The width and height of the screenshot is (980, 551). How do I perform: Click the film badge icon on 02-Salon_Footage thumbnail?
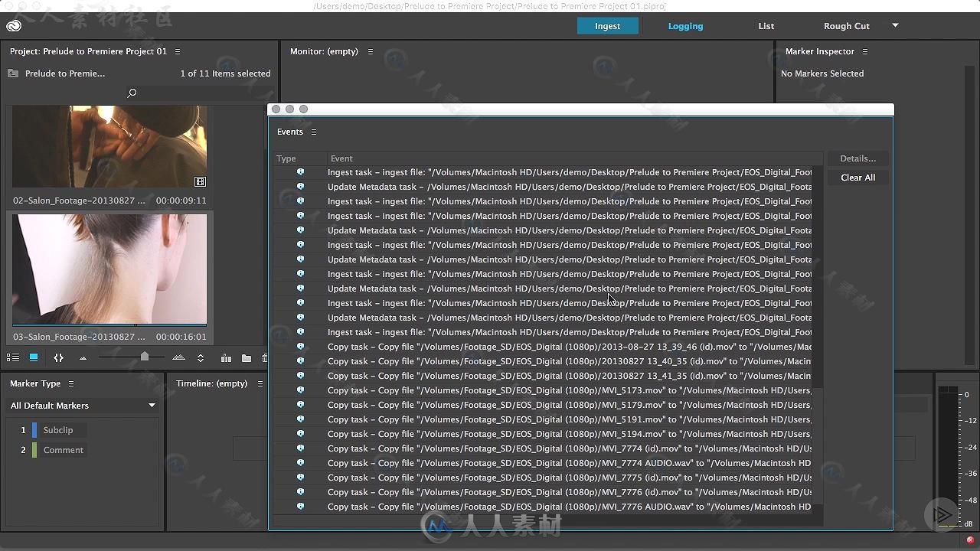[x=200, y=181]
